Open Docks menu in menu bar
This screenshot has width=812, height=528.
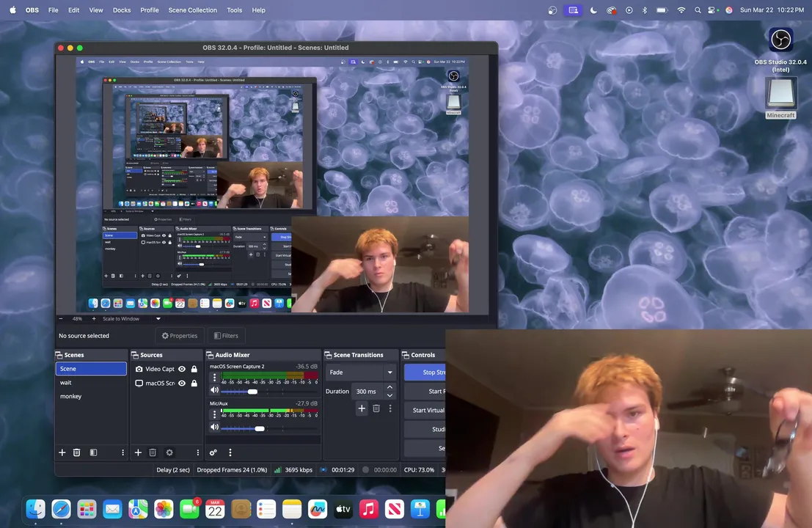click(122, 10)
